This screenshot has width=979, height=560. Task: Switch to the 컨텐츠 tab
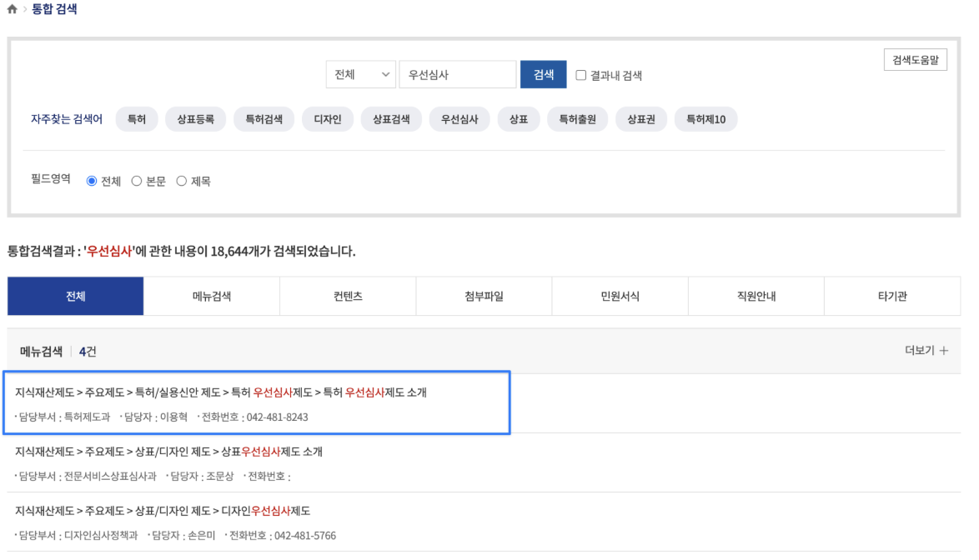coord(348,296)
